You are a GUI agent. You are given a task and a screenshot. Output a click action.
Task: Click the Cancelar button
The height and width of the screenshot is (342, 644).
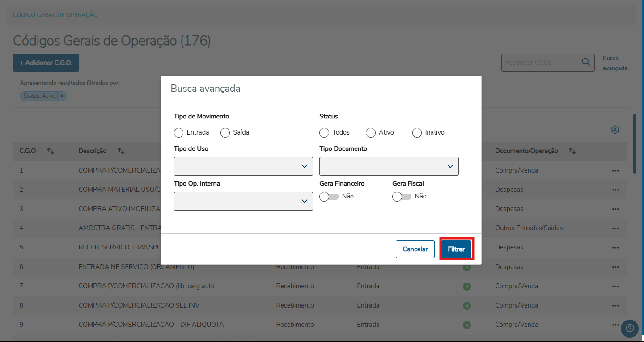pyautogui.click(x=415, y=249)
